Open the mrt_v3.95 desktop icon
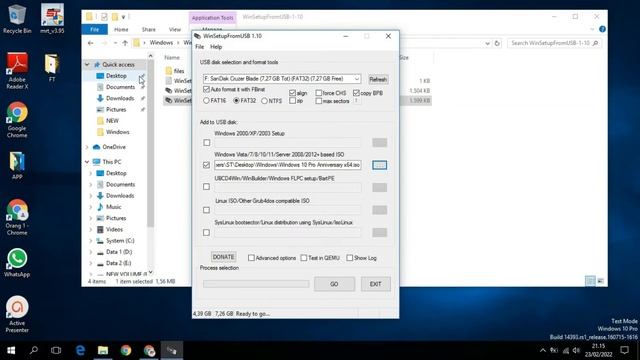The width and height of the screenshot is (640, 360). tap(52, 19)
